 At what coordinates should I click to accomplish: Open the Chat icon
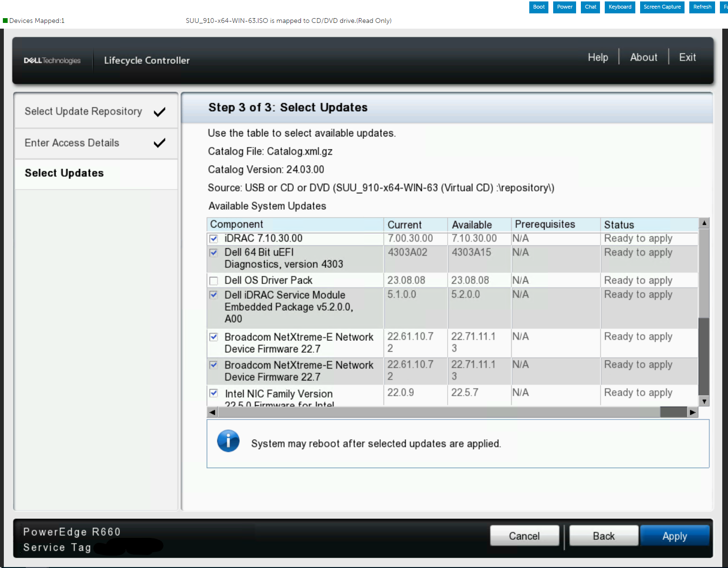590,7
